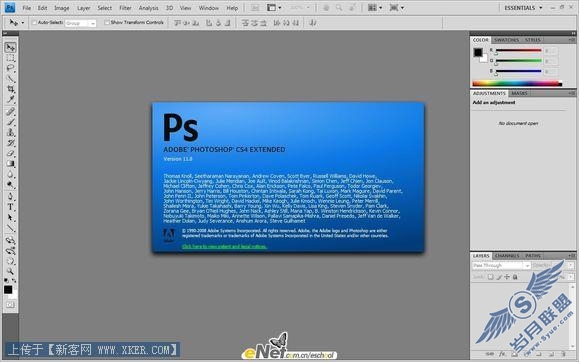Open the Color panel options menu
579x362 pixels.
pos(572,40)
